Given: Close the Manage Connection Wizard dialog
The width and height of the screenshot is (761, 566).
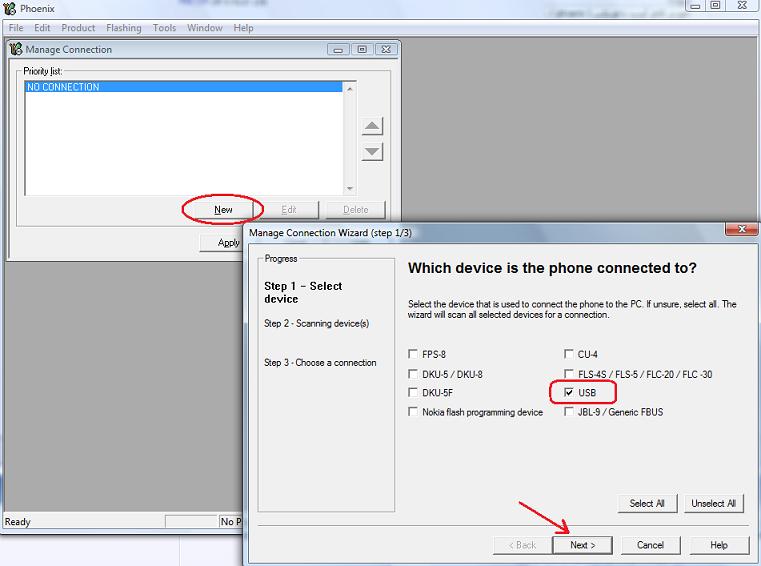Looking at the screenshot, I should coord(742,229).
